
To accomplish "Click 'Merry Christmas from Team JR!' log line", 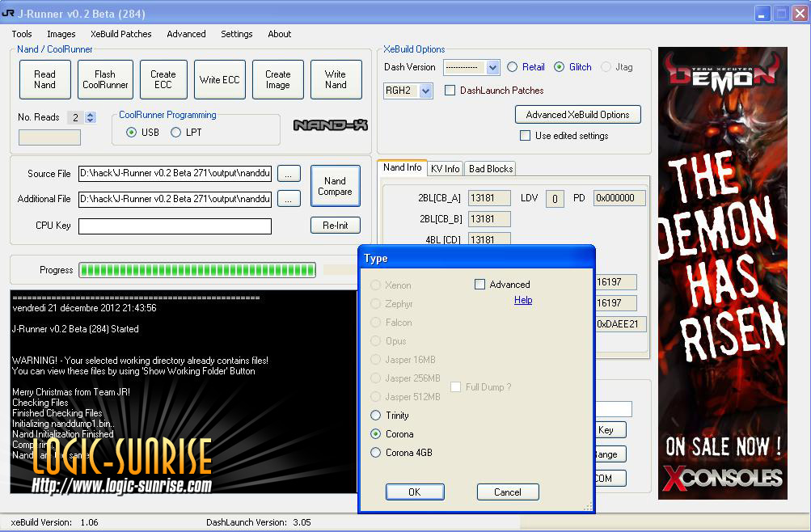I will click(71, 392).
